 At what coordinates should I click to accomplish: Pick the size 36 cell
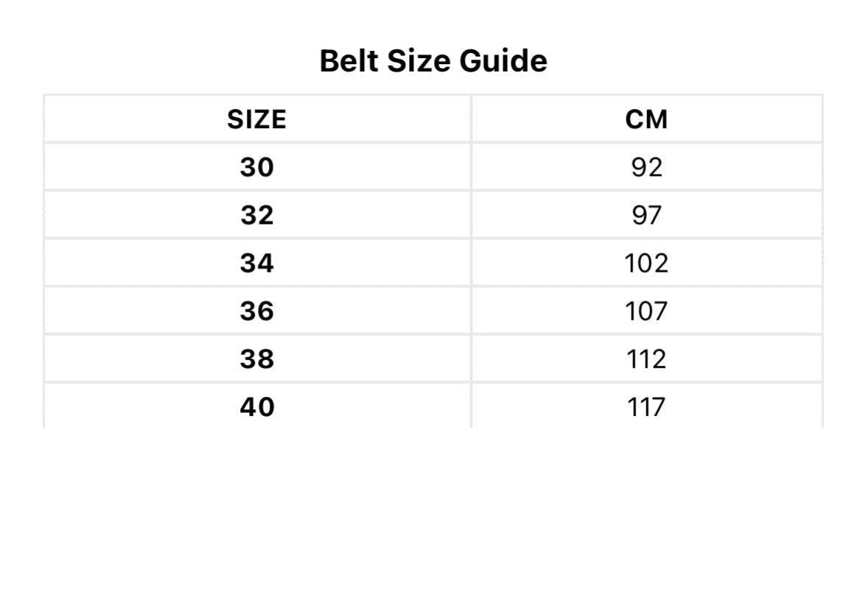pyautogui.click(x=256, y=311)
